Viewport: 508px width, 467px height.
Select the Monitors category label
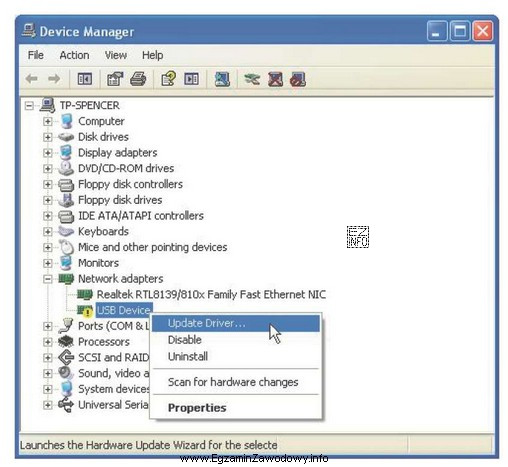tap(98, 263)
